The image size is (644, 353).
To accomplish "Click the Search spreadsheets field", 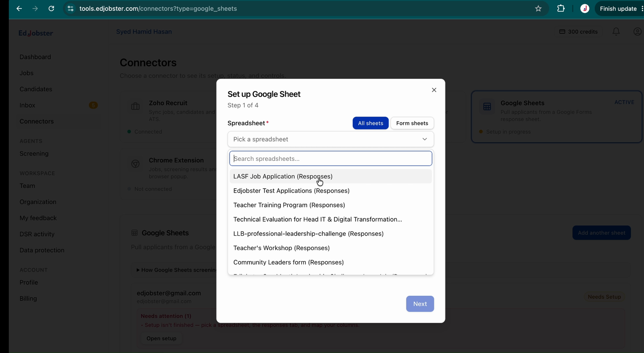I will pos(331,158).
